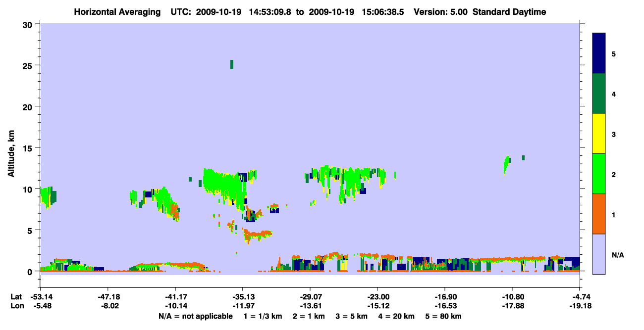
Task: Click the colorbar label 1
Action: [x=614, y=215]
